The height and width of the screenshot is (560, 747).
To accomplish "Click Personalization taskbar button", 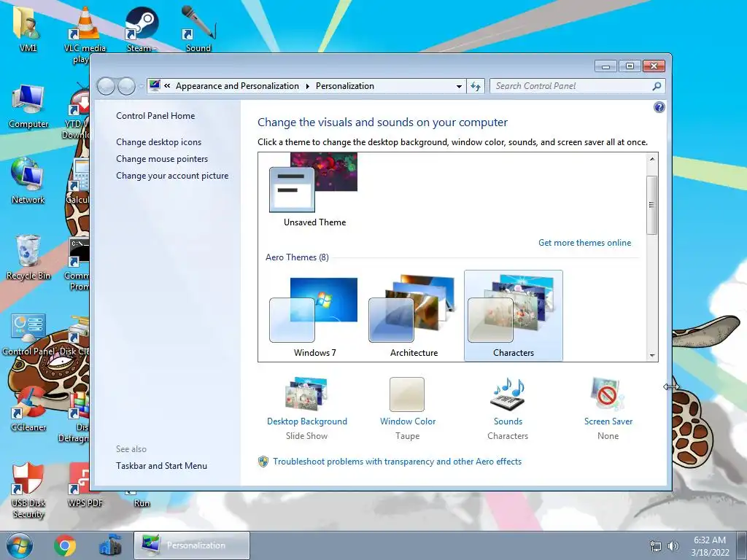I will tap(192, 545).
